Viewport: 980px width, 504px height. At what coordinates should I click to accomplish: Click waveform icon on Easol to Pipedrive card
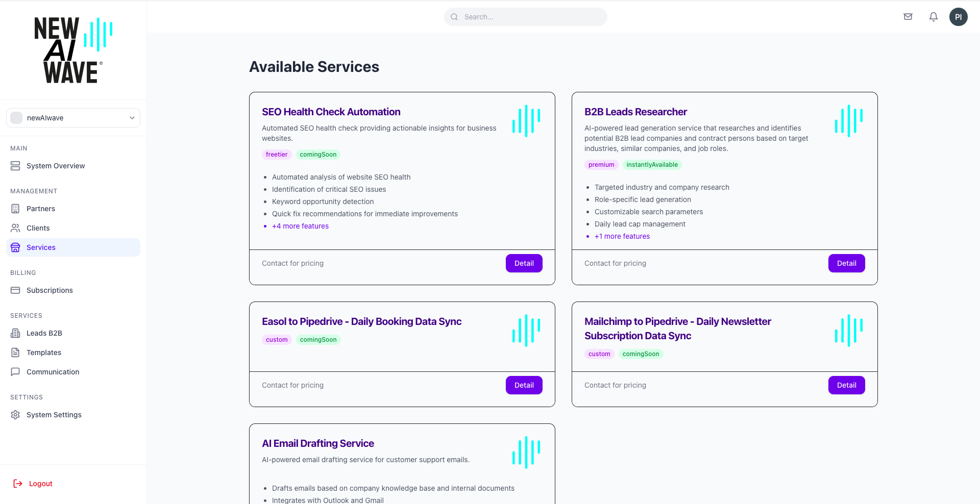(x=526, y=331)
